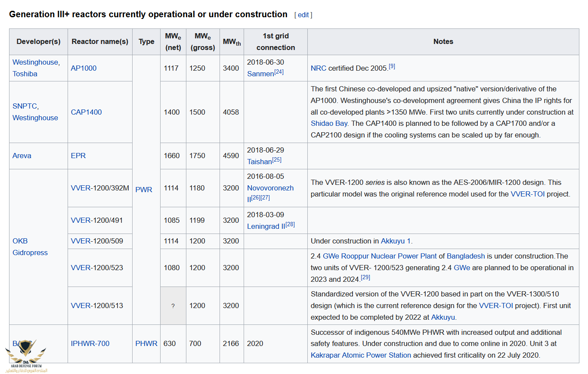
Task: Click the Reactor name(s) column header
Action: pyautogui.click(x=100, y=42)
